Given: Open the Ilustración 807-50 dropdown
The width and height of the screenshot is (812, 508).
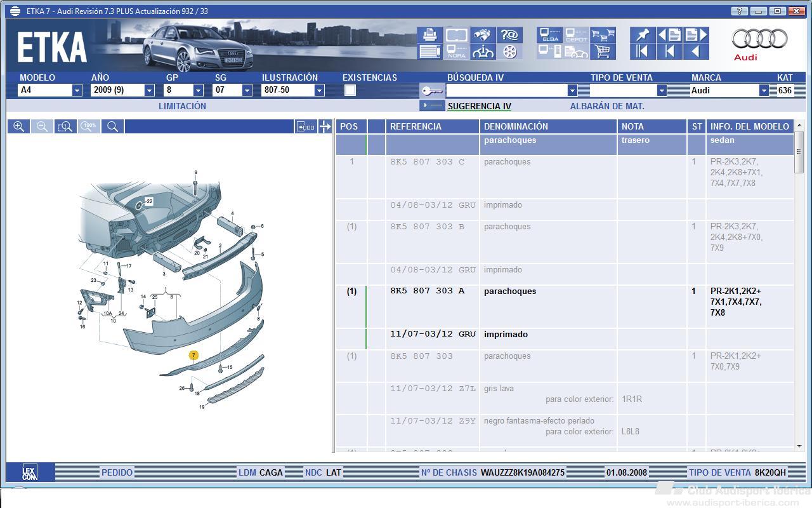Looking at the screenshot, I should coord(319,90).
